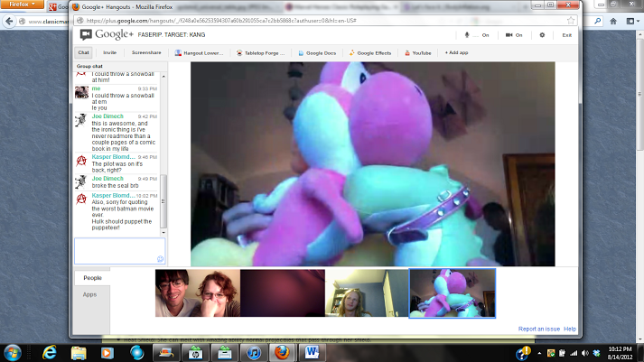Select the Apps tab
Image resolution: width=644 pixels, height=362 pixels.
89,294
